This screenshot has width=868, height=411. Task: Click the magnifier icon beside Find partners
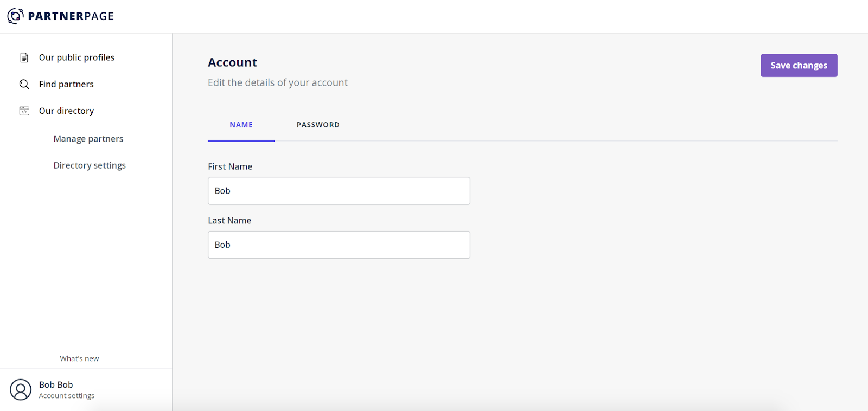[x=24, y=84]
